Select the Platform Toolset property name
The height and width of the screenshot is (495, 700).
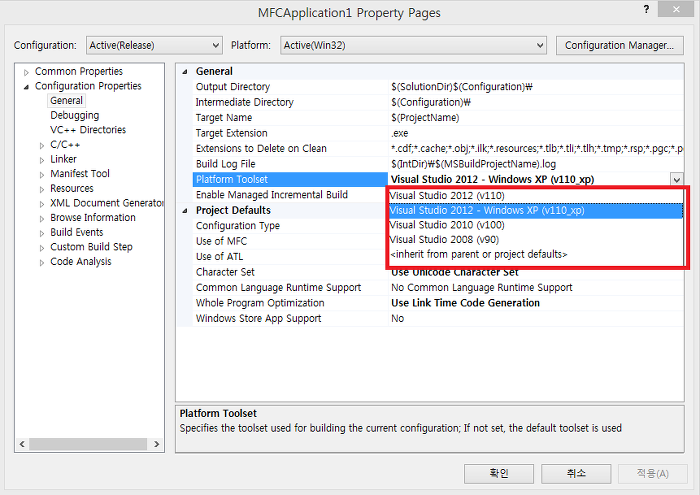point(290,179)
